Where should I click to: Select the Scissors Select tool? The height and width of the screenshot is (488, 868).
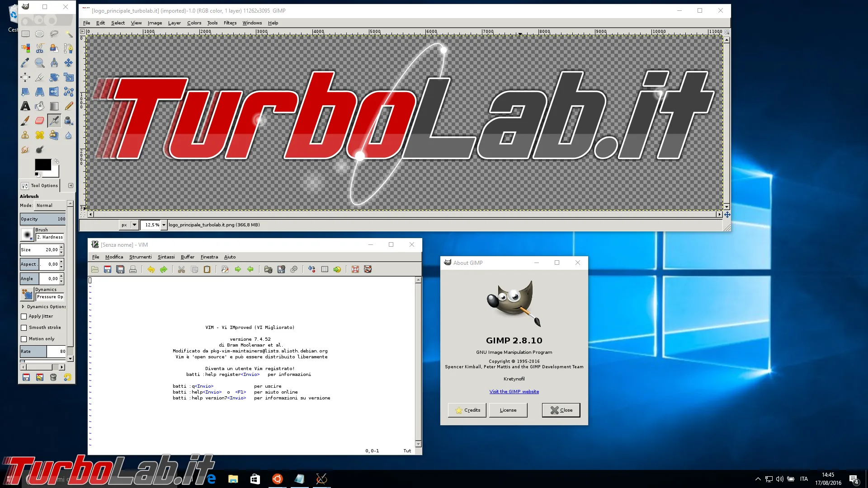40,48
